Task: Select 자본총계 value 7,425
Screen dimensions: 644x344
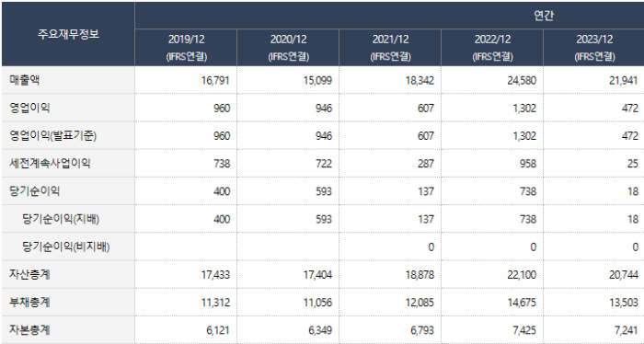Action: 525,330
